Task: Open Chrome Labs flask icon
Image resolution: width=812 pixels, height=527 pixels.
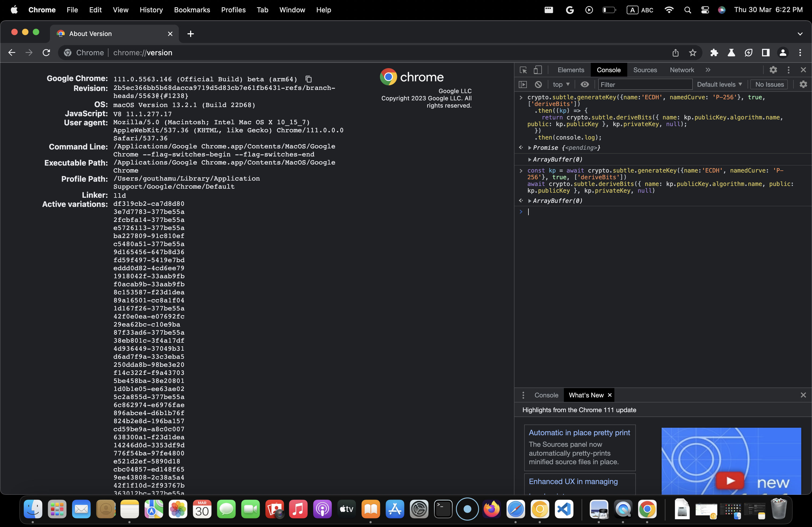Action: [x=731, y=53]
